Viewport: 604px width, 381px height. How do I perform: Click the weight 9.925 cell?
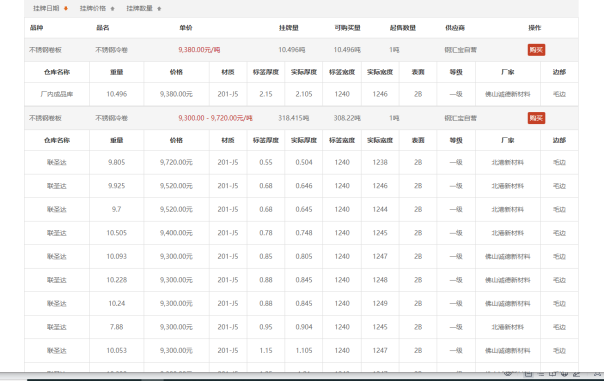pyautogui.click(x=117, y=186)
